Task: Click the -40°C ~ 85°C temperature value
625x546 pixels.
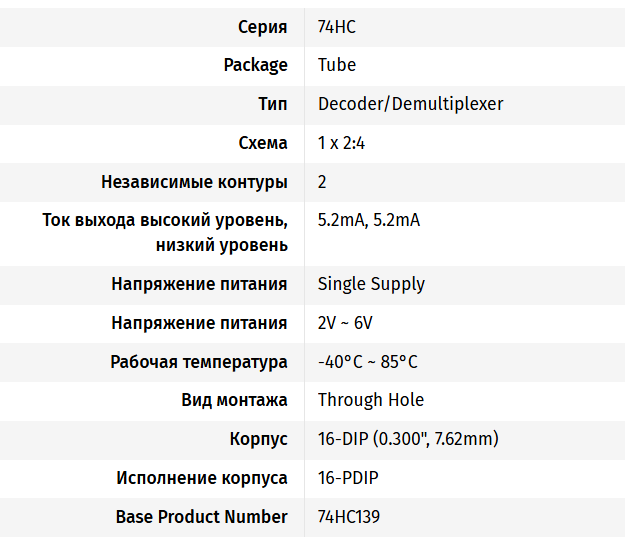Action: 367,362
